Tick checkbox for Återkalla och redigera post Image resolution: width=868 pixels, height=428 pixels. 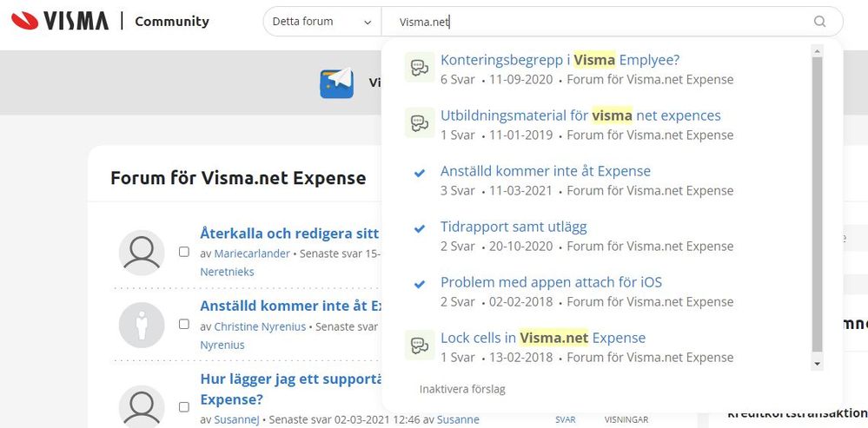tap(184, 252)
